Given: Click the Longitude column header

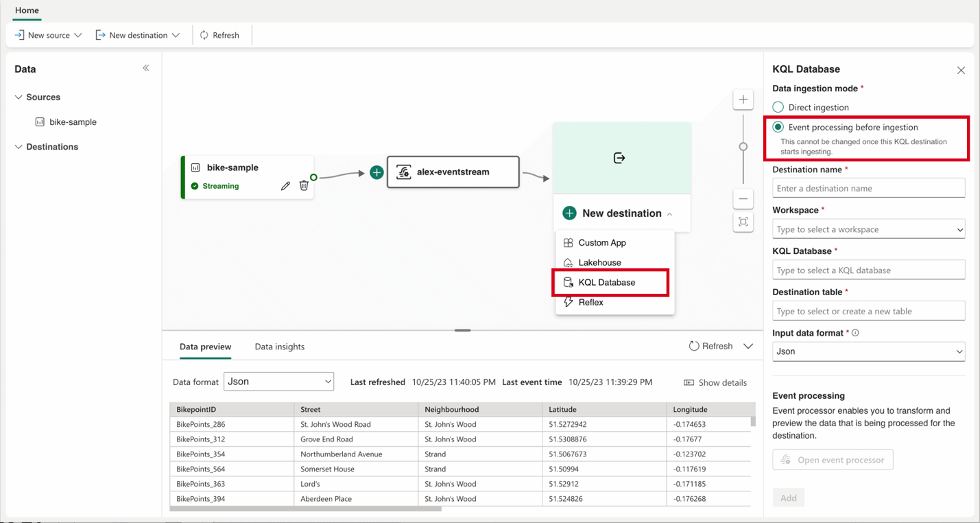Looking at the screenshot, I should (708, 410).
